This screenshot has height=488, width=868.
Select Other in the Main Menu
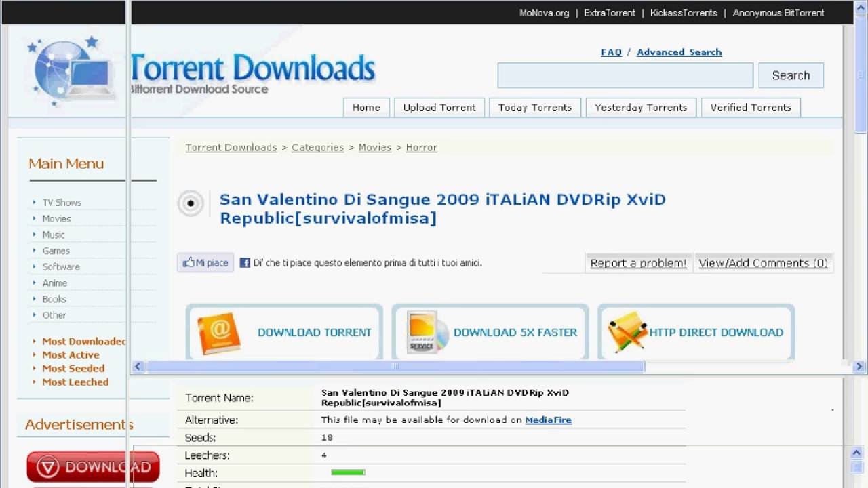point(54,315)
